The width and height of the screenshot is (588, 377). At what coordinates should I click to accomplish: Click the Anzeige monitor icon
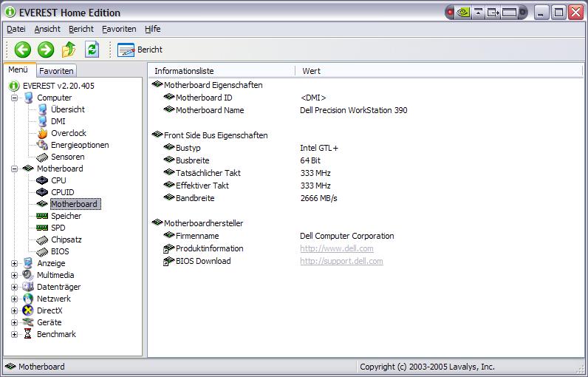coord(28,263)
